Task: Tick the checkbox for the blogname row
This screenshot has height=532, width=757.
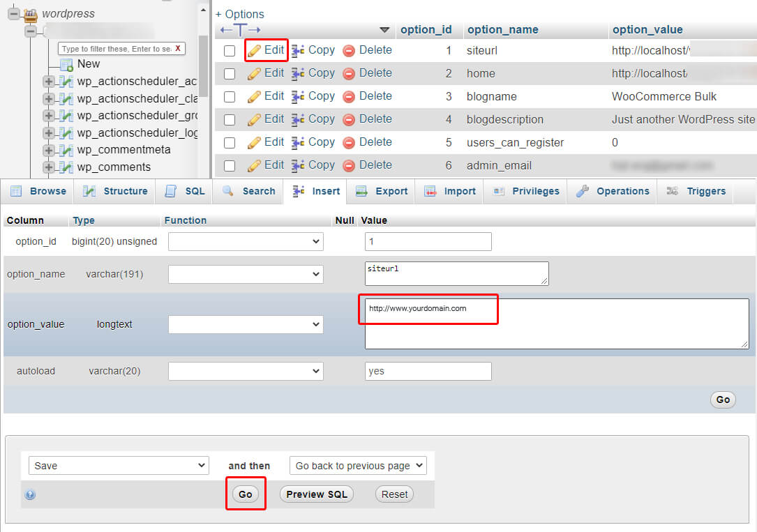Action: [x=230, y=97]
